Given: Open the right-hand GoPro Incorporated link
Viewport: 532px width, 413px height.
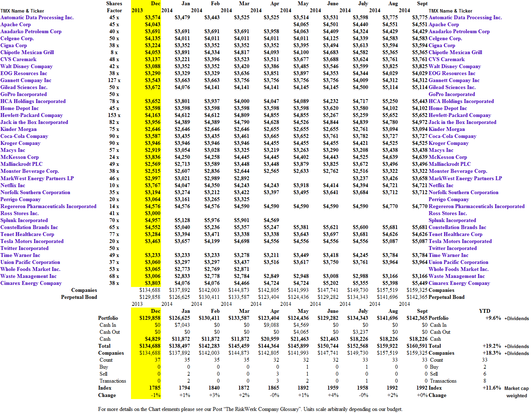Looking at the screenshot, I should (452, 94).
